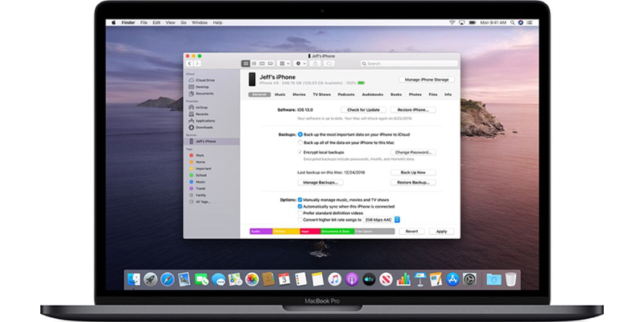The width and height of the screenshot is (644, 322).
Task: Click Spotlight search icon in menu bar
Action: click(513, 23)
